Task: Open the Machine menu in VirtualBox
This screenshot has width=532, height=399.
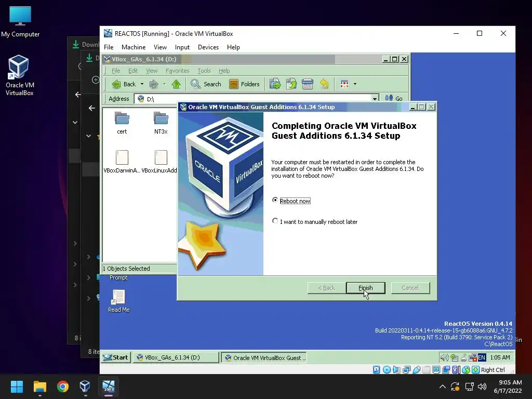Action: 134,47
